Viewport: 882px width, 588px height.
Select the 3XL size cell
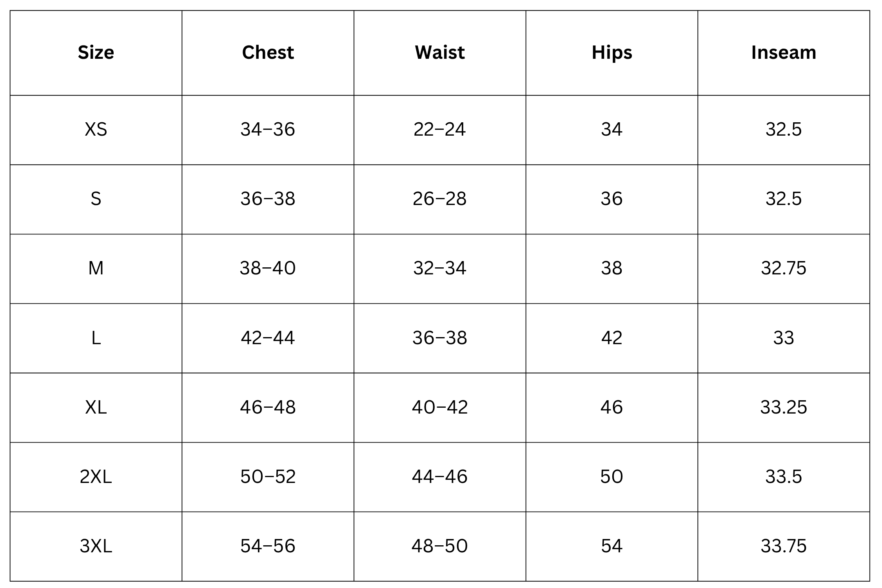(96, 546)
